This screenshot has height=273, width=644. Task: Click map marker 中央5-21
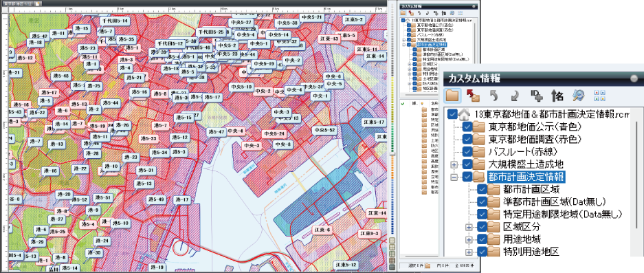[312, 17]
